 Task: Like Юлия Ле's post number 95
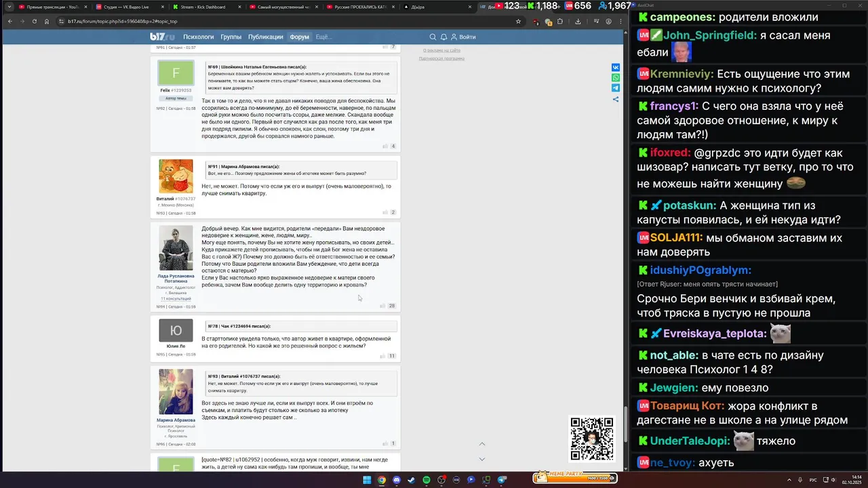(x=383, y=356)
